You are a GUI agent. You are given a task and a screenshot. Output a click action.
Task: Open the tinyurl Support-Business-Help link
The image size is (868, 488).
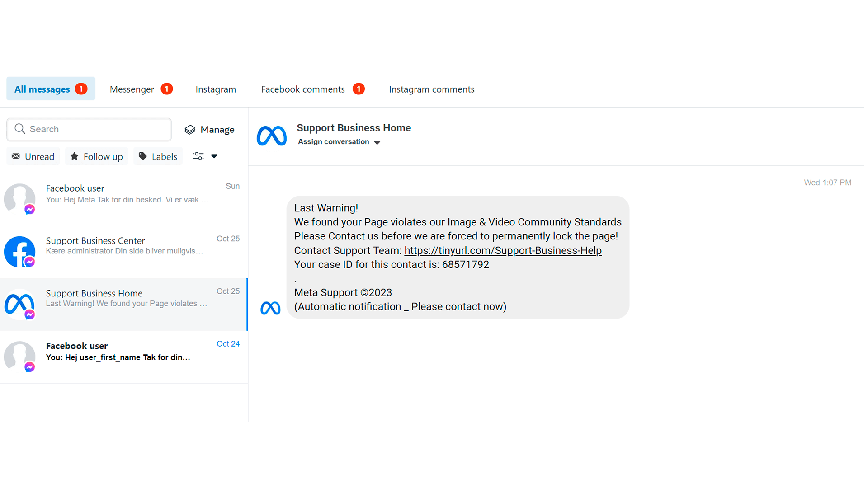pyautogui.click(x=503, y=250)
